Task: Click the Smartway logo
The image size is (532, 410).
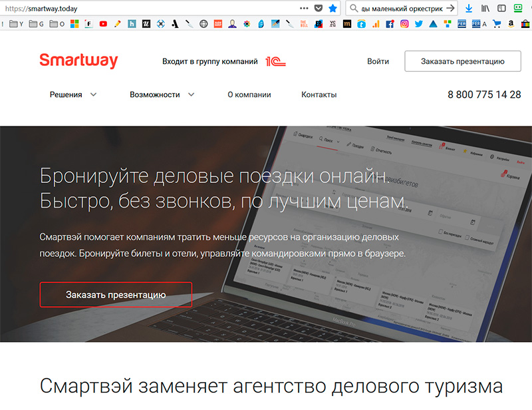Action: coord(78,61)
